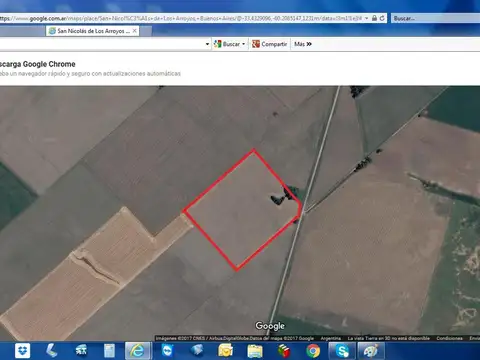Switch to Internet Explorer in taskbar
The image size is (480, 360).
(x=137, y=351)
